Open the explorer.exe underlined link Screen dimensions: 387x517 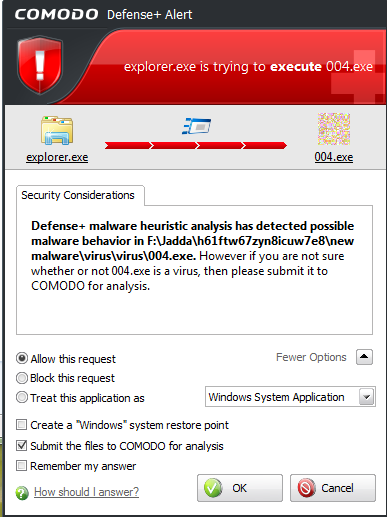coord(57,157)
